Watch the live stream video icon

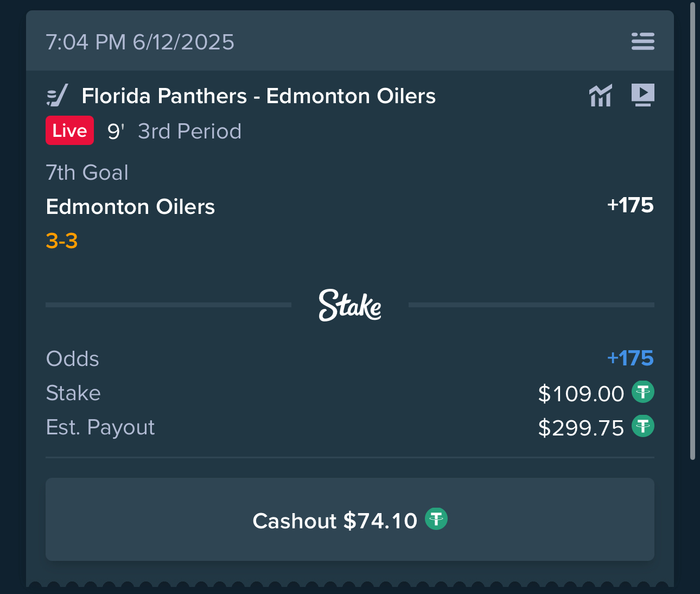[x=642, y=95]
